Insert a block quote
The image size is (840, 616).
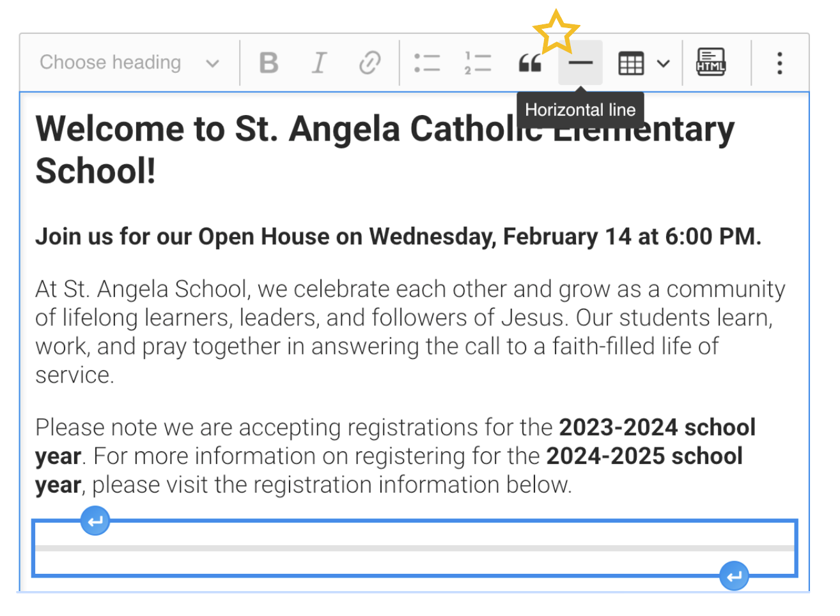tap(530, 63)
